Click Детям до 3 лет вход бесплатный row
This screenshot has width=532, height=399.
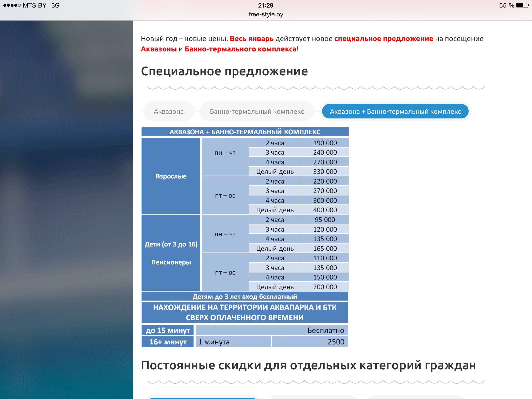(245, 296)
